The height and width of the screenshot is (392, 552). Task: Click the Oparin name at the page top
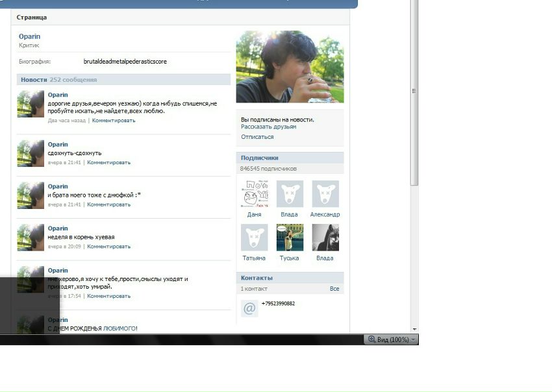pyautogui.click(x=29, y=37)
